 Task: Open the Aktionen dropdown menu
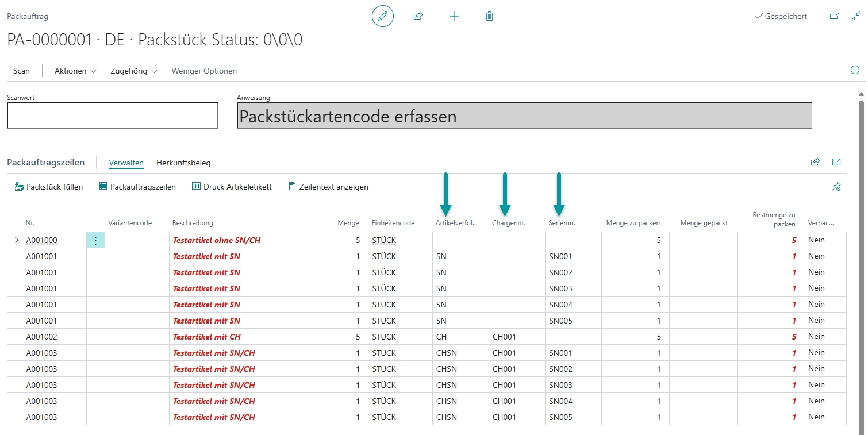coord(75,71)
